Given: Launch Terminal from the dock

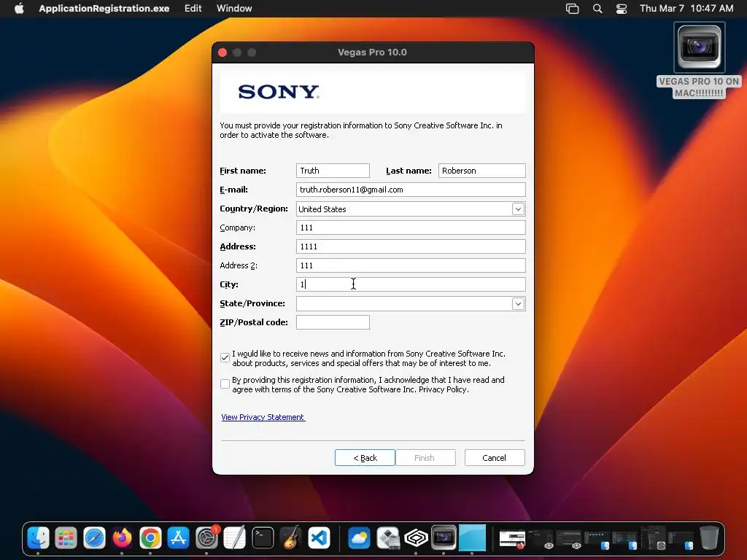Looking at the screenshot, I should pos(263,538).
